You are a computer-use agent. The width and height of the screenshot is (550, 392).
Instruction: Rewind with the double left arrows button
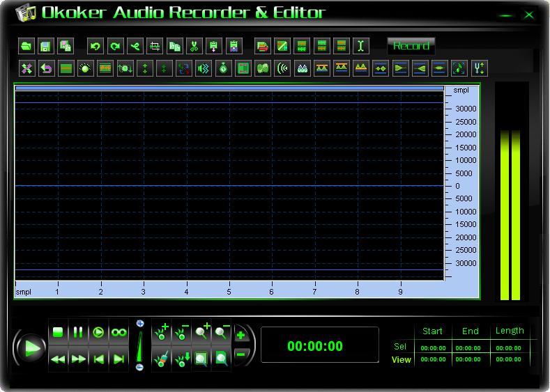click(x=58, y=359)
